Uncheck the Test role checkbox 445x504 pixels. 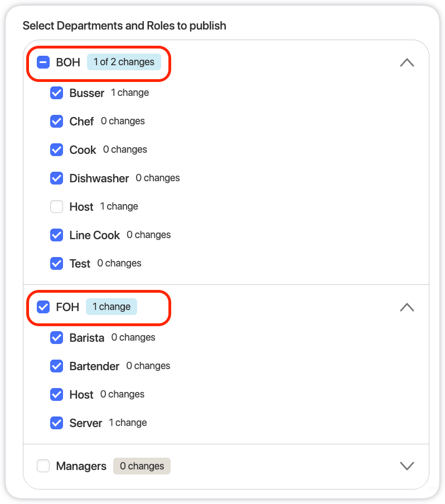(x=56, y=263)
